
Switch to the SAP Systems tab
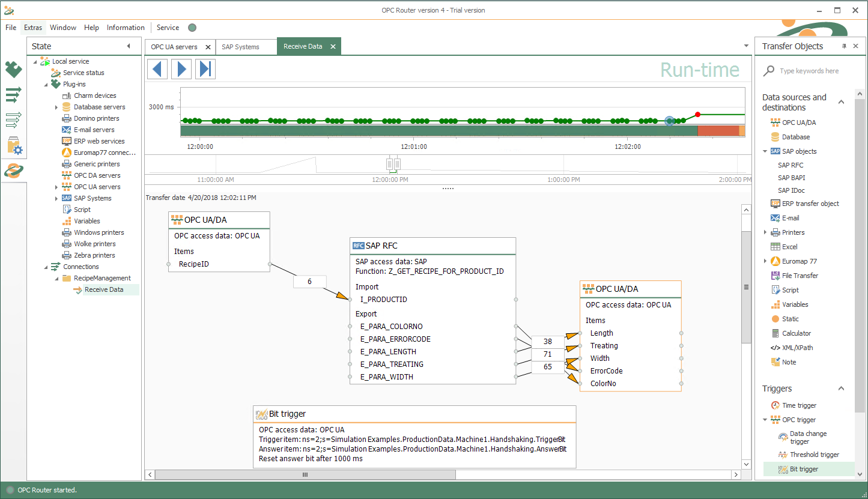coord(240,47)
